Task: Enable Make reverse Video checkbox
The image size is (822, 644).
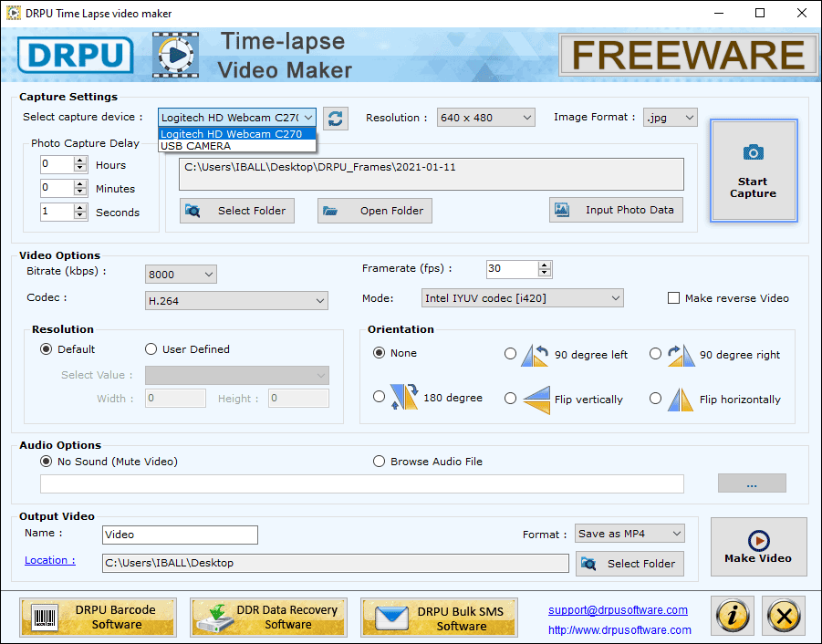Action: 673,298
